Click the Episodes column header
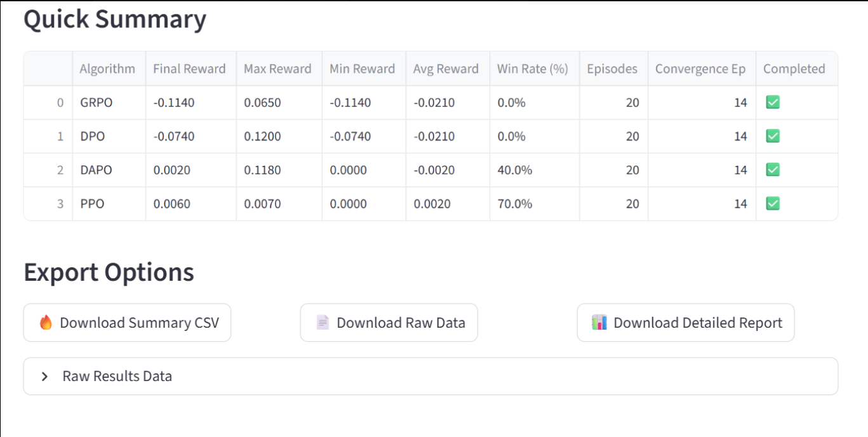 coord(613,69)
